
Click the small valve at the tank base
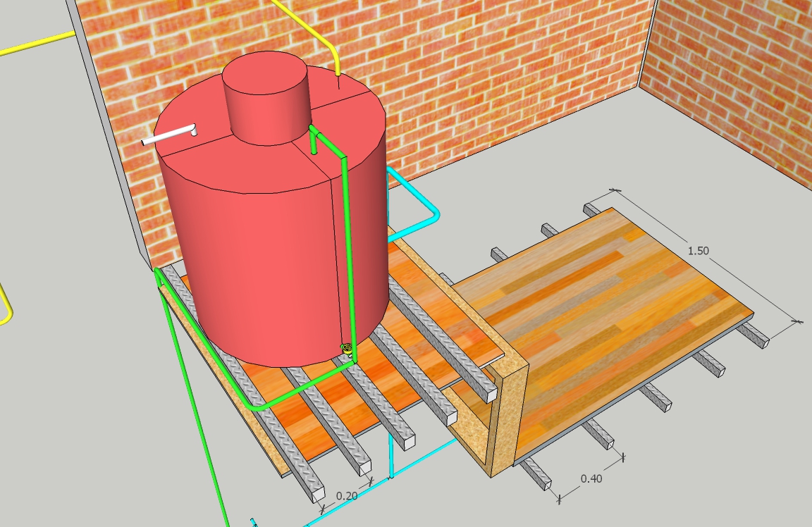point(346,347)
